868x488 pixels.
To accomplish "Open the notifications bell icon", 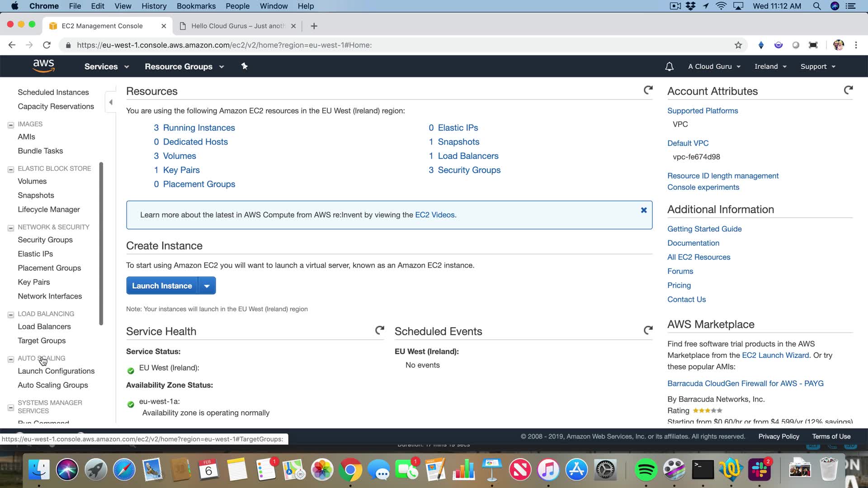I will point(669,66).
